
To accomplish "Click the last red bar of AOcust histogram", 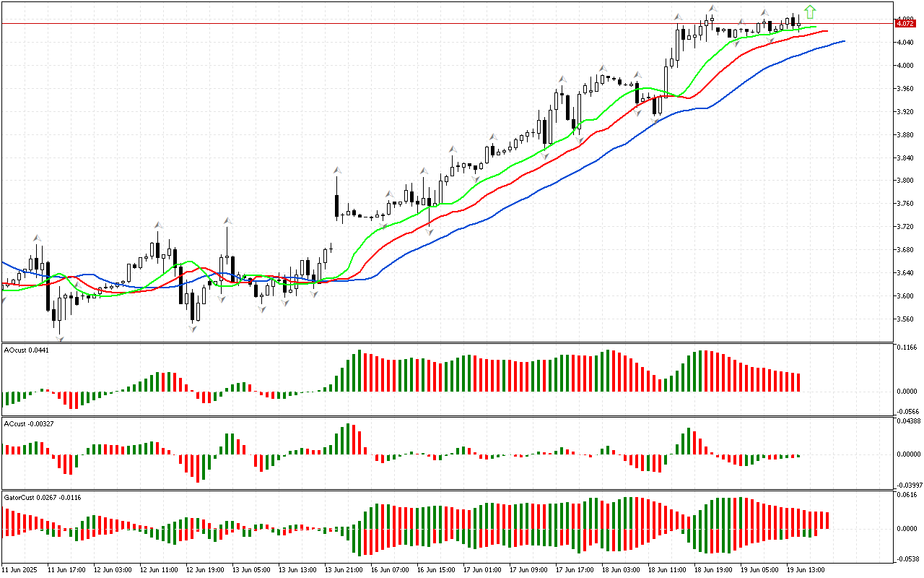I will (798, 382).
